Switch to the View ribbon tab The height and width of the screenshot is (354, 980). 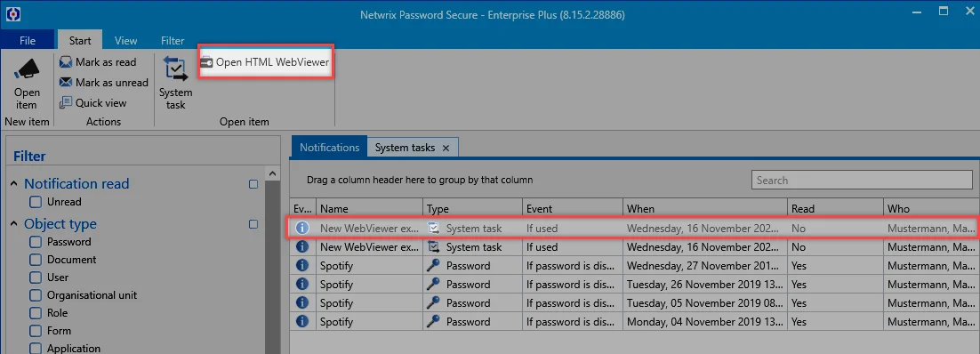pos(125,41)
